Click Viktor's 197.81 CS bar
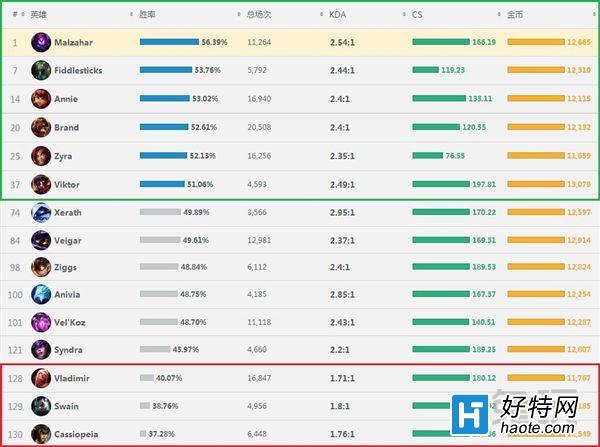This screenshot has width=600, height=447. [x=441, y=184]
